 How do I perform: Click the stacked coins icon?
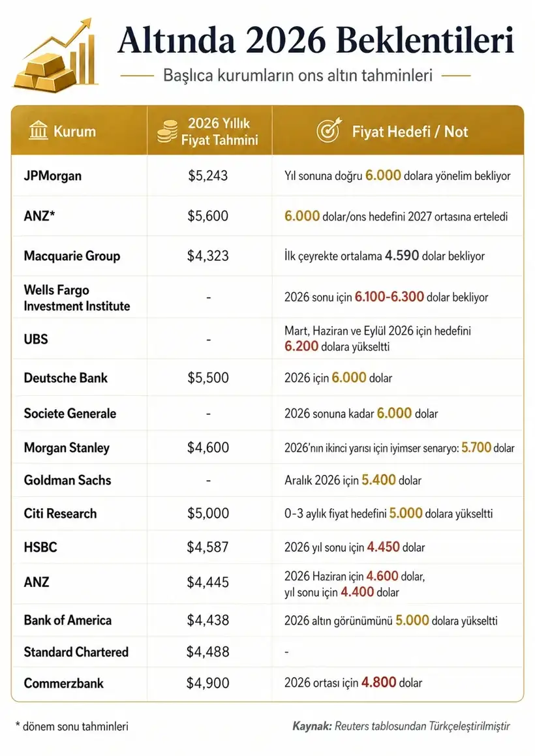[167, 132]
